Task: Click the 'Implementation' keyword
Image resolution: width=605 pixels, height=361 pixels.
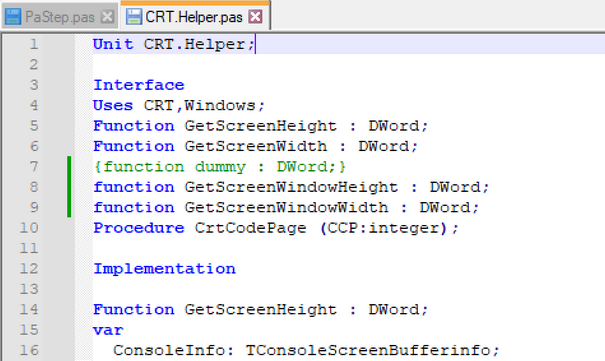Action: (164, 269)
